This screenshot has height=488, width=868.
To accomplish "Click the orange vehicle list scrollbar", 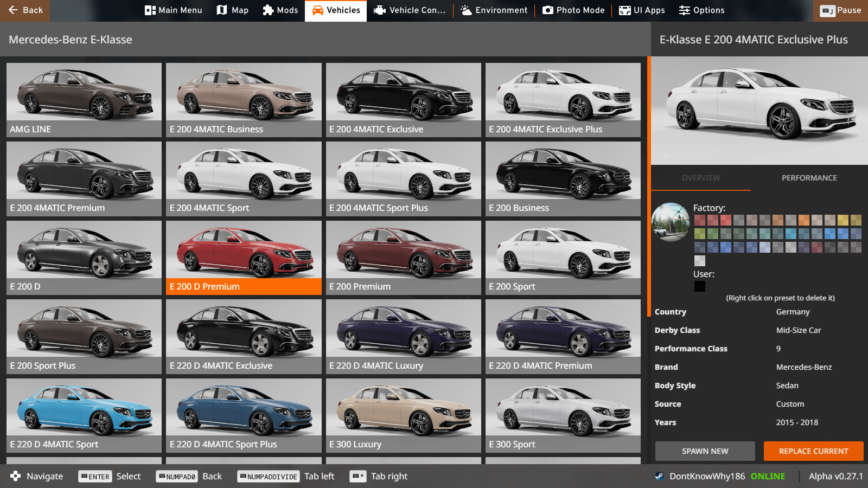I will click(649, 186).
